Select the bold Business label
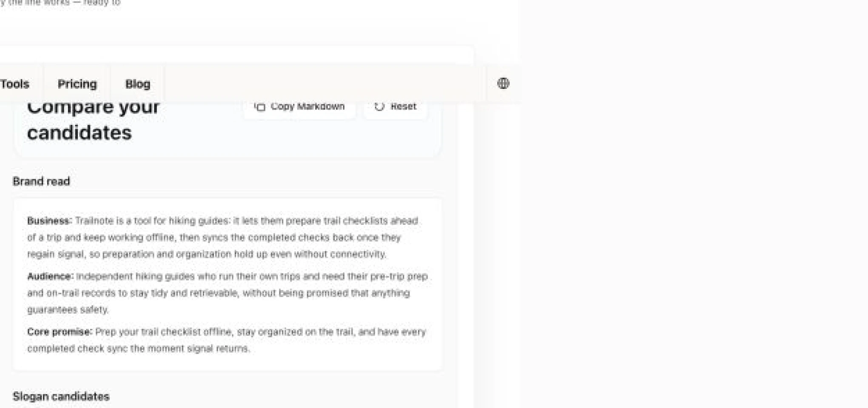Viewport: 868px width, 408px height. (49, 221)
